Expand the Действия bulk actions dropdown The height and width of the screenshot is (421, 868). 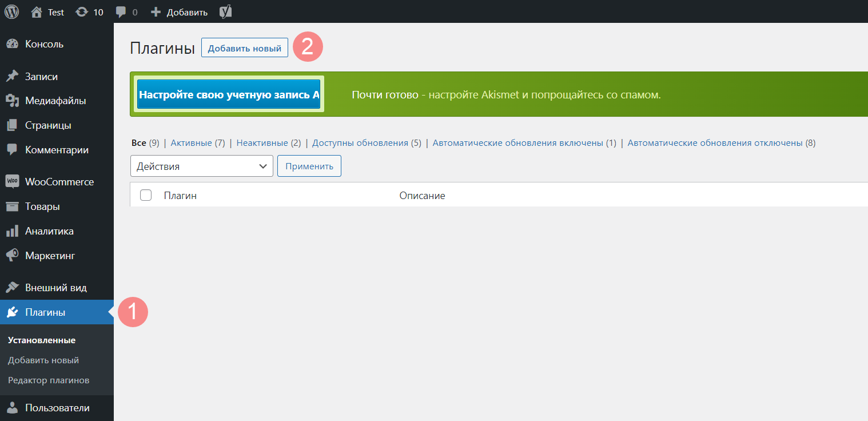point(202,166)
